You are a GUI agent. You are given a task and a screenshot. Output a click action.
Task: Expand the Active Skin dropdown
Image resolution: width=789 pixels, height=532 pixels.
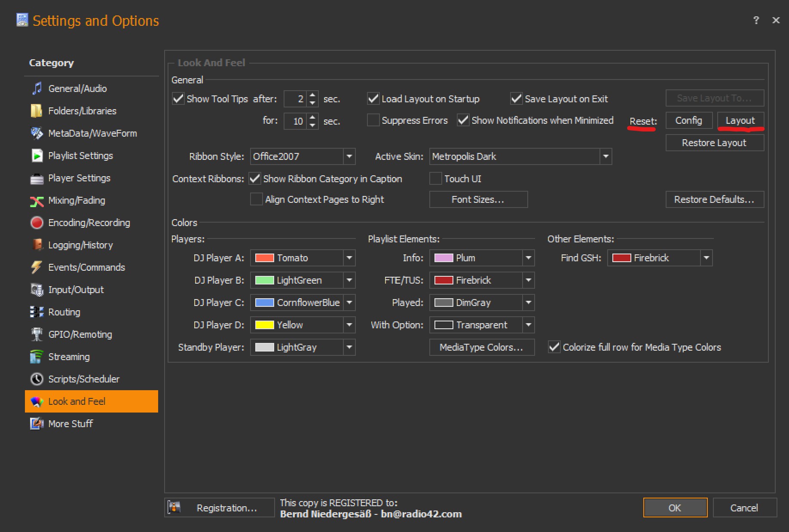click(606, 156)
